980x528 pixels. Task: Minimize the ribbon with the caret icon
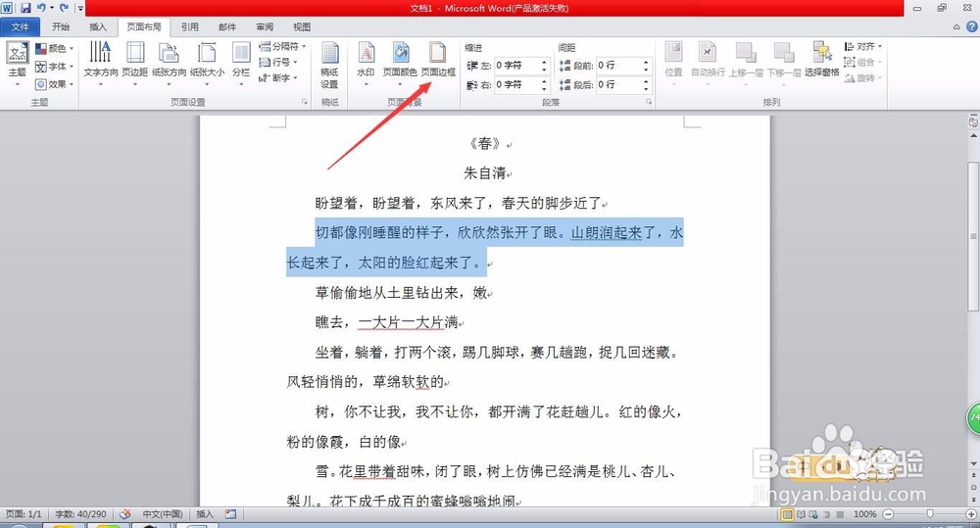click(956, 26)
